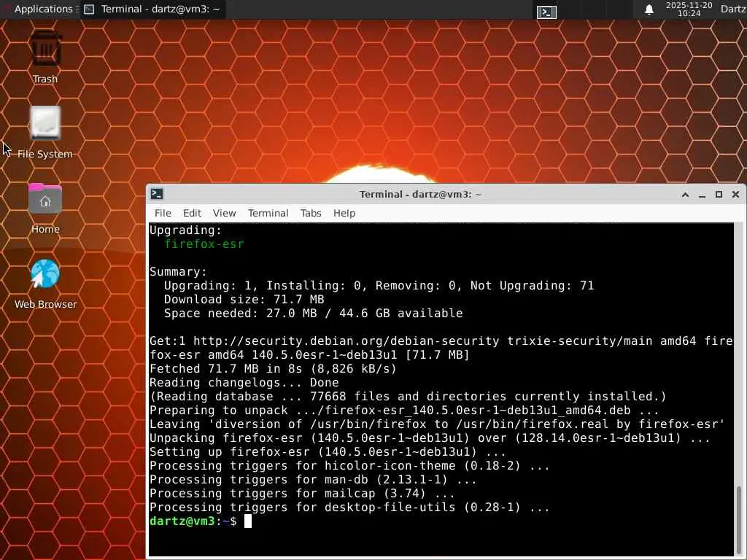Screen dimensions: 747x560
Task: Click the 'Upgrading:' heading line
Action: coord(186,230)
